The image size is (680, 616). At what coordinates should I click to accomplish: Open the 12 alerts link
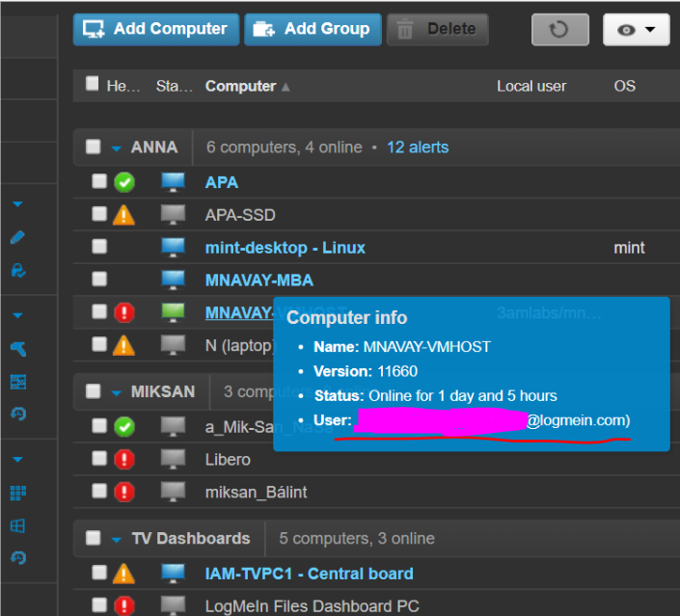tap(418, 147)
